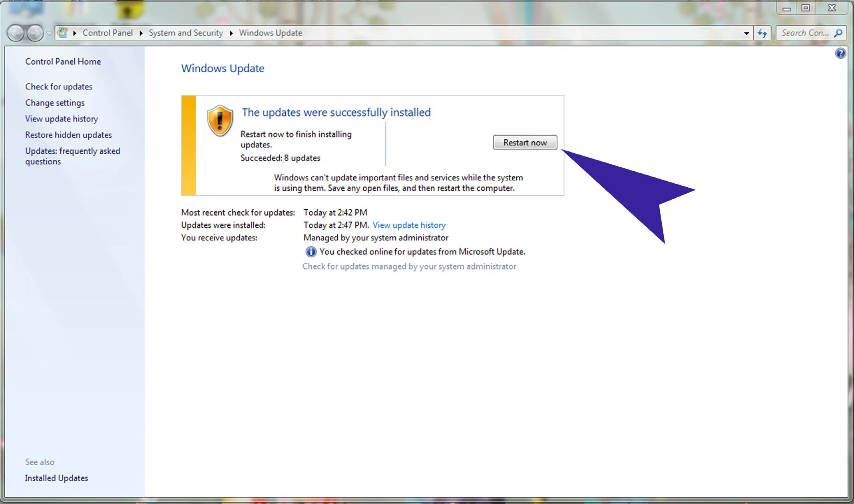854x504 pixels.
Task: Click the refresh button next to address bar
Action: coord(762,33)
